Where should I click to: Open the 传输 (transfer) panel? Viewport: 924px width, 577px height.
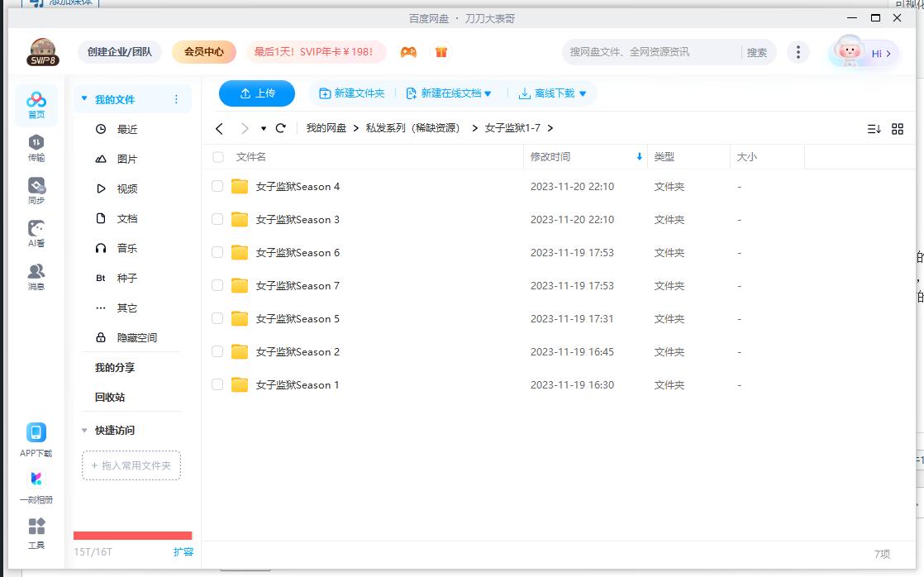[36, 145]
